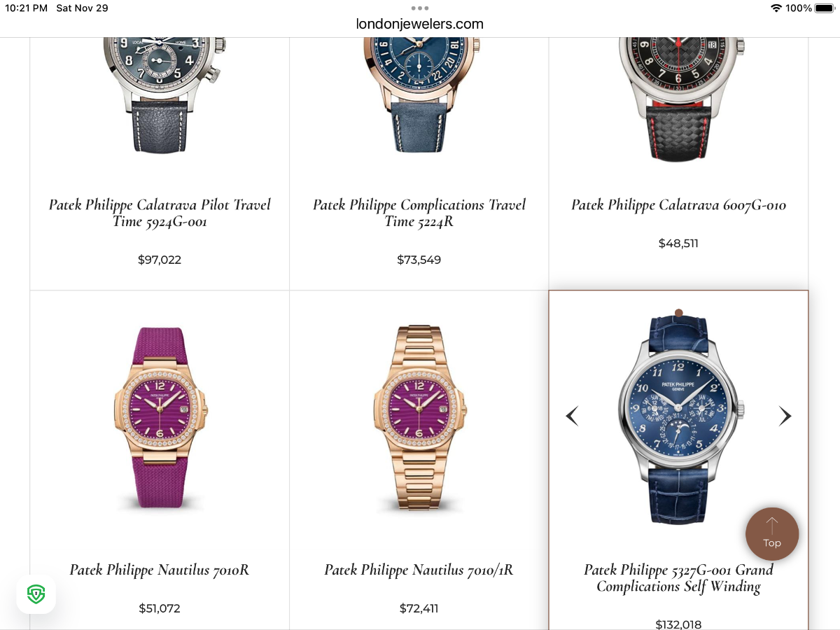Screen dimensions: 840x630
Task: Tap the battery status indicator
Action: [825, 8]
